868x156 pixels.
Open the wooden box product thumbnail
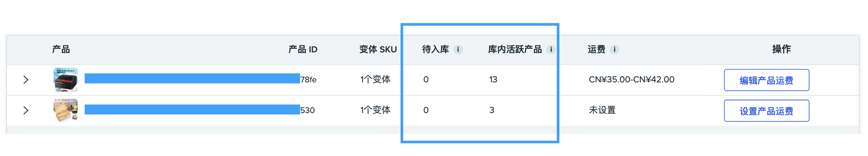(66, 110)
